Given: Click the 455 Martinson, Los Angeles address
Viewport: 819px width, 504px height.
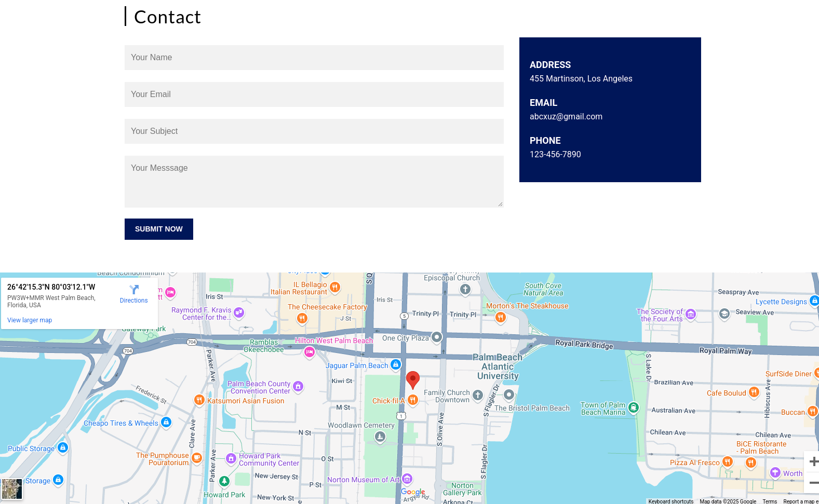Looking at the screenshot, I should point(581,79).
